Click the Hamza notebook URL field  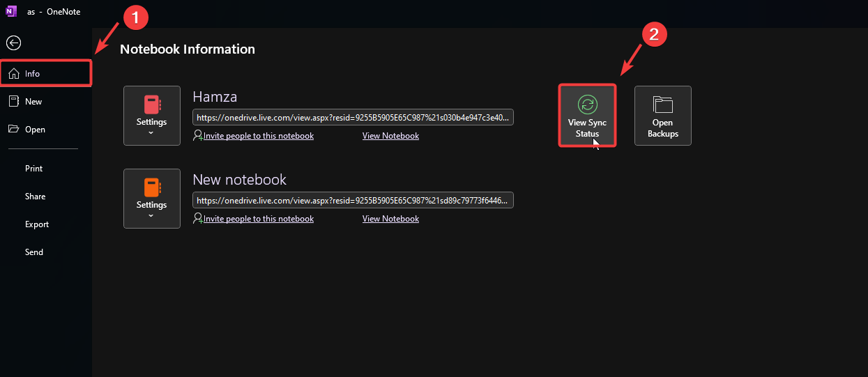point(353,118)
